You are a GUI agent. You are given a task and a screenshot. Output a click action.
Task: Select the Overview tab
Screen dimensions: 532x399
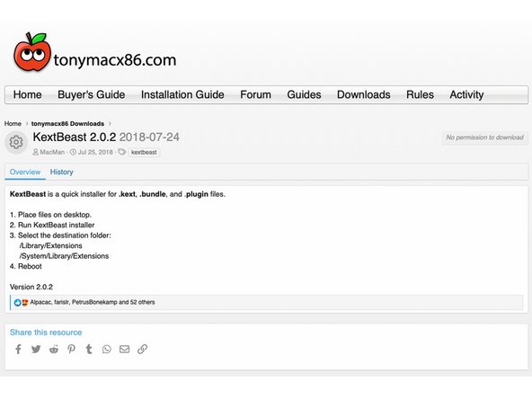click(x=25, y=172)
